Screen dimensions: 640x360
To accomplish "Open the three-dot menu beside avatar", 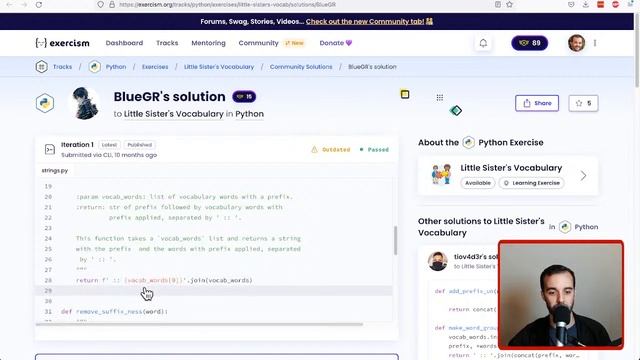I will (595, 43).
